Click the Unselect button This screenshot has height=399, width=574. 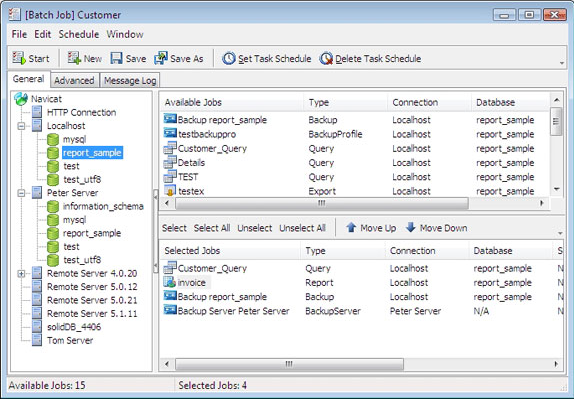click(x=255, y=228)
